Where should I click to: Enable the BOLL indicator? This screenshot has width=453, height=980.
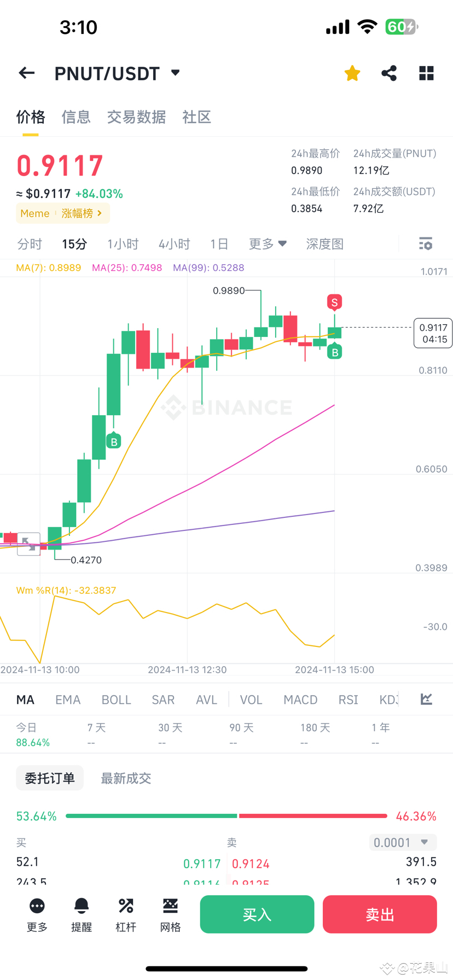tap(117, 699)
